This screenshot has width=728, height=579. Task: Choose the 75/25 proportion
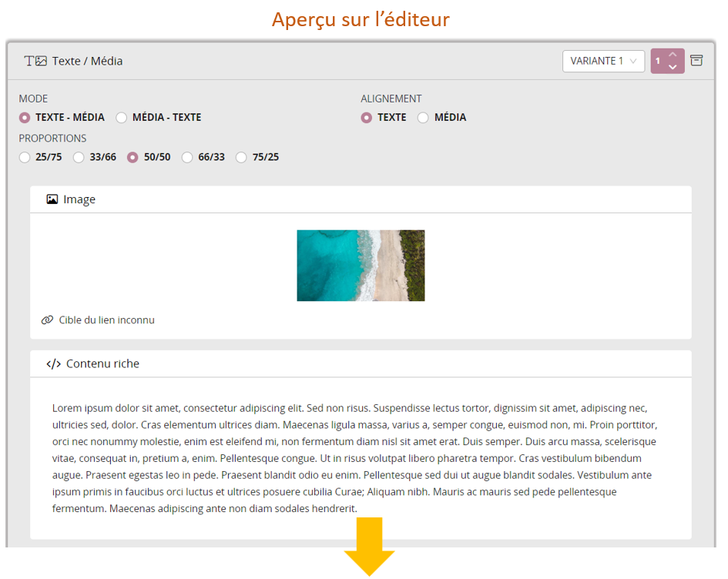241,158
